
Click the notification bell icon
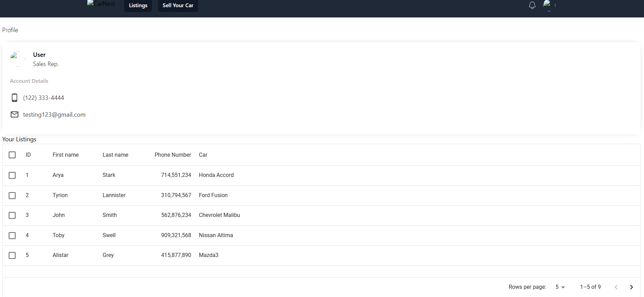[x=532, y=5]
